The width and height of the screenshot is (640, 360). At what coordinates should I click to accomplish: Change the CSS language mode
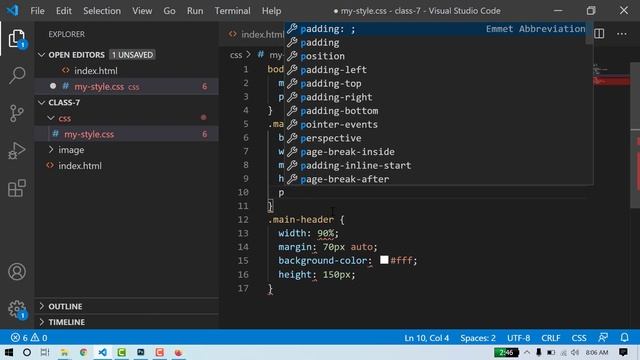(x=579, y=338)
